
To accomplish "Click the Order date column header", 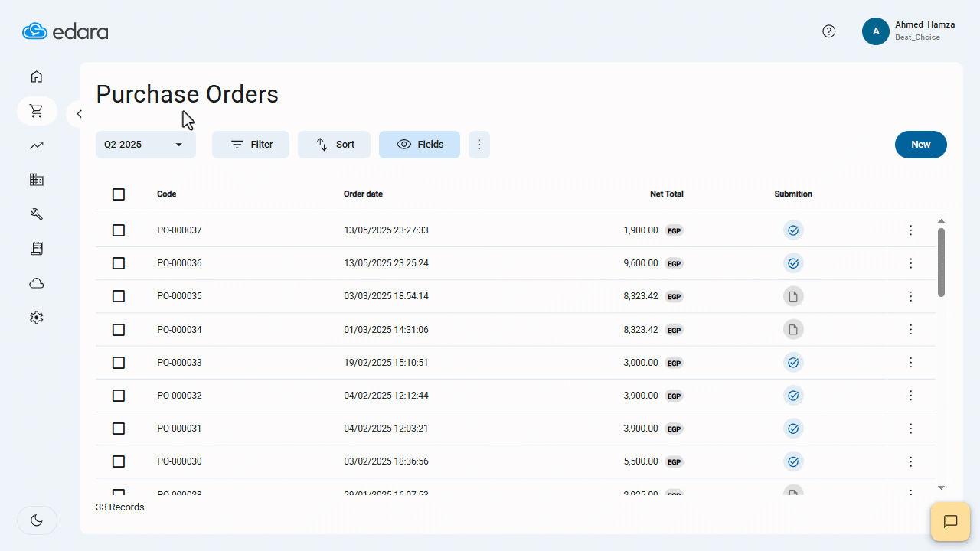I will point(363,194).
